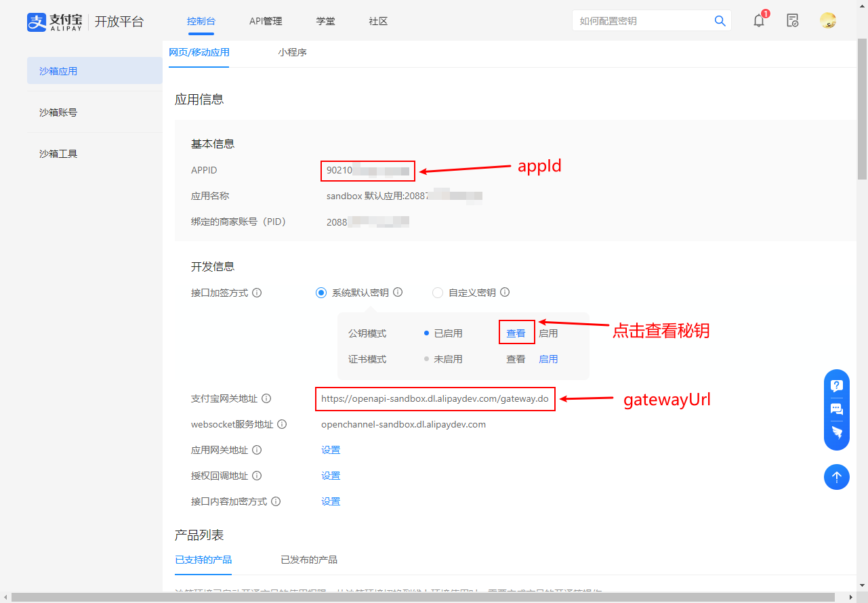
Task: Click the 未启用 status text
Action: point(448,359)
